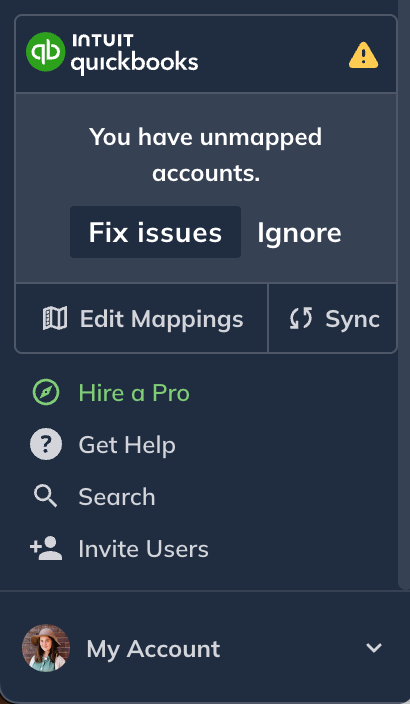Click the magnifying glass icon

pyautogui.click(x=46, y=497)
